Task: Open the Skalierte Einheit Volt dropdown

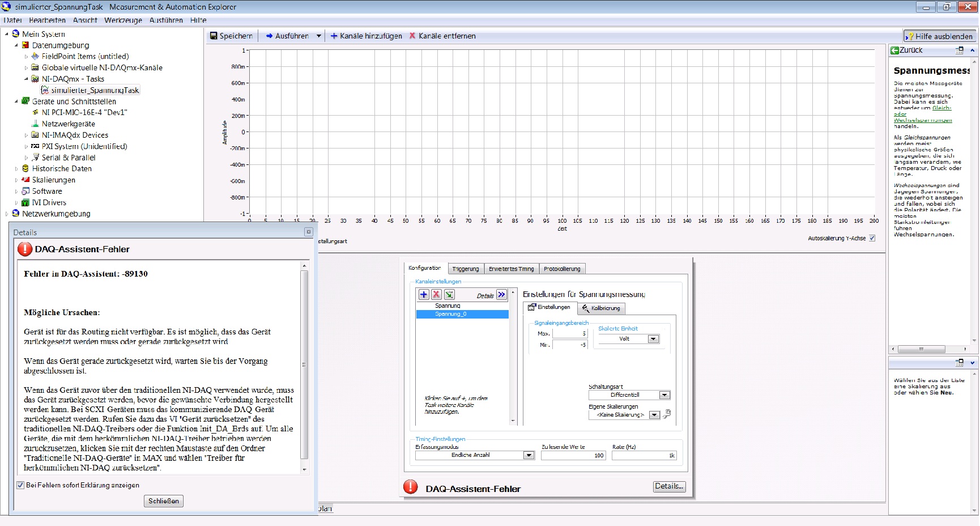Action: point(653,339)
